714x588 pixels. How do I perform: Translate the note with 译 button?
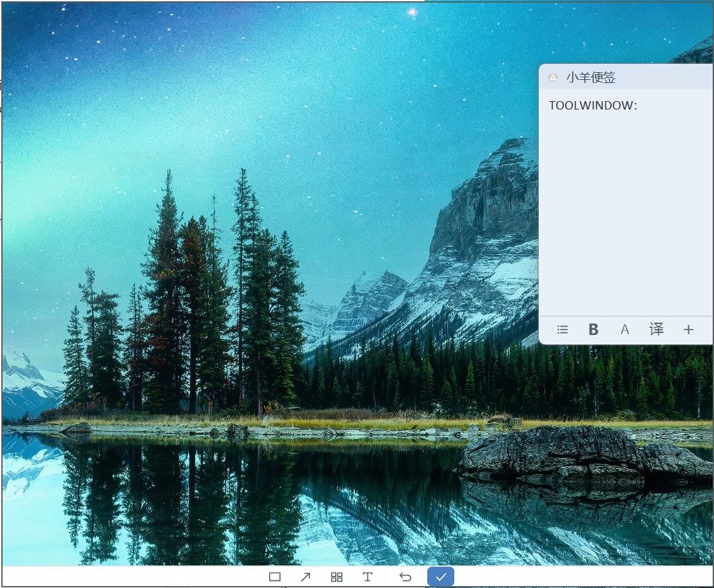click(656, 328)
